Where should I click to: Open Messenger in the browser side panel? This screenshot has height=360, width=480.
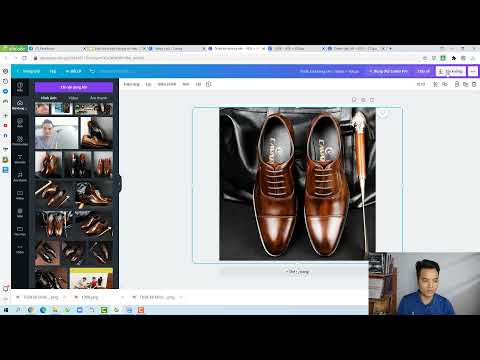tap(5, 91)
